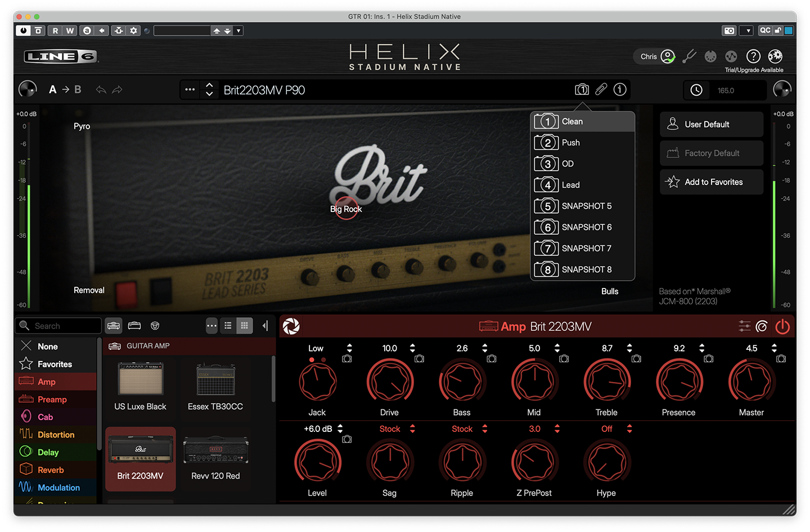Viewport: 810px width, 532px height.
Task: Assign snapshot to Jack parameter camera icon
Action: [347, 358]
